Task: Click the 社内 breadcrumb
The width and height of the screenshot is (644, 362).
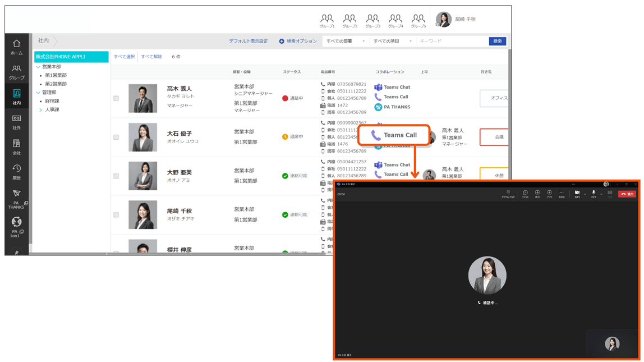Action: coord(44,40)
